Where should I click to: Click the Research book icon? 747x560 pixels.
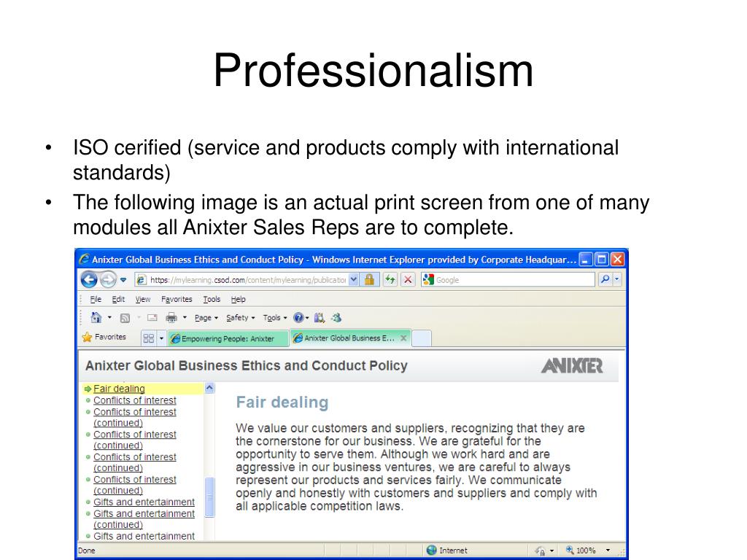click(x=320, y=318)
